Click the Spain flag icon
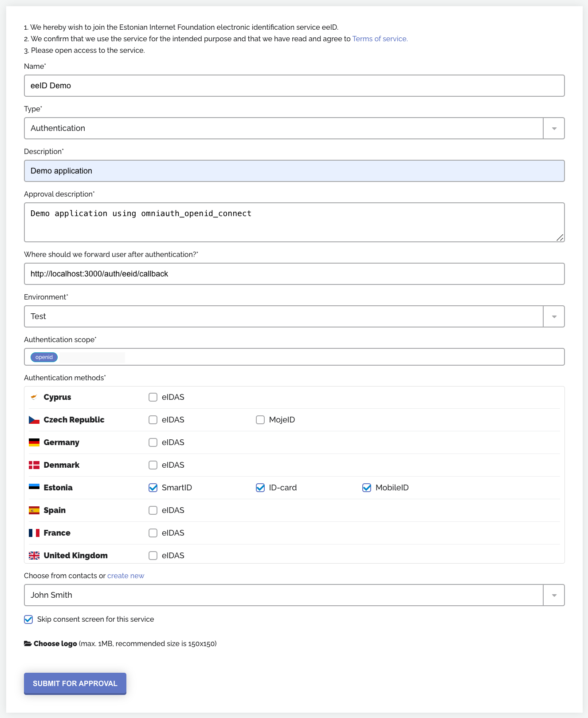588x718 pixels. click(x=34, y=510)
